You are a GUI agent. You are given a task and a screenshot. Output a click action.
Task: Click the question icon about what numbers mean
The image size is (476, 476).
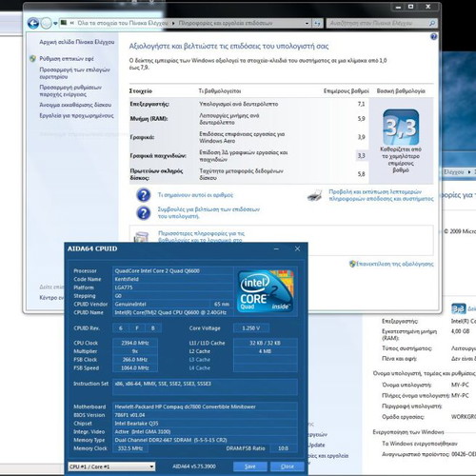click(143, 195)
